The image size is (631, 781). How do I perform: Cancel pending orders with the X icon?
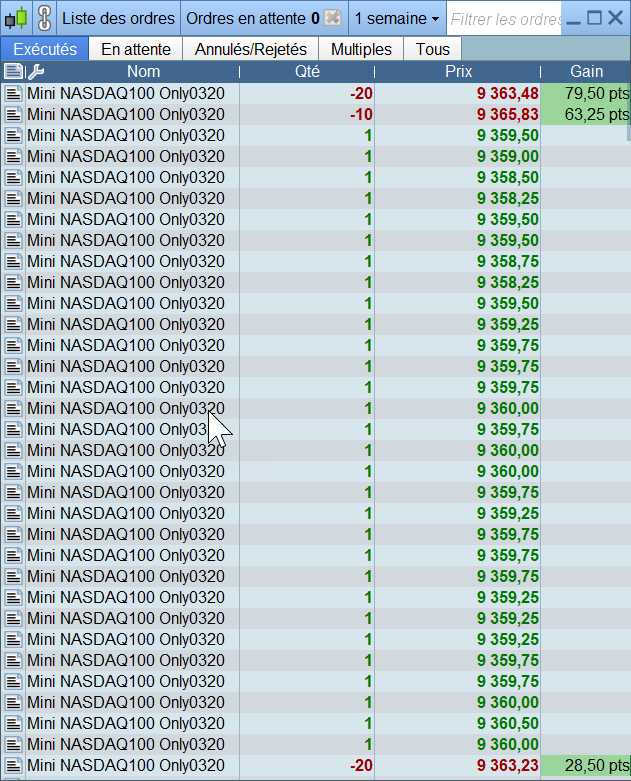[332, 18]
